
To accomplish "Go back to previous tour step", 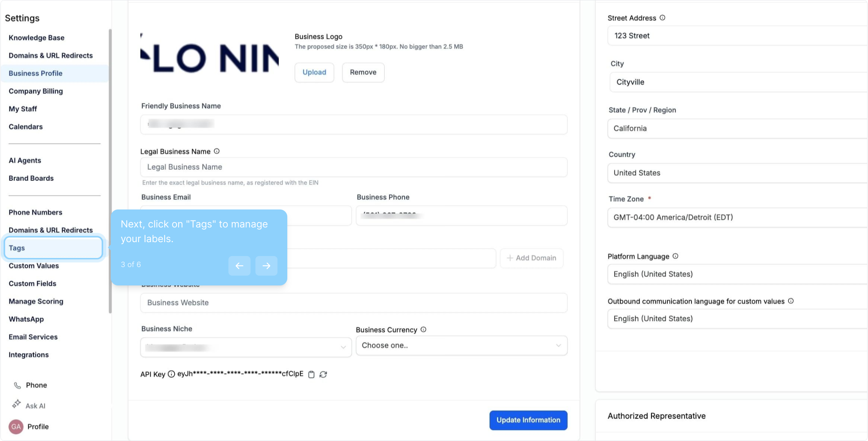I will pyautogui.click(x=239, y=266).
